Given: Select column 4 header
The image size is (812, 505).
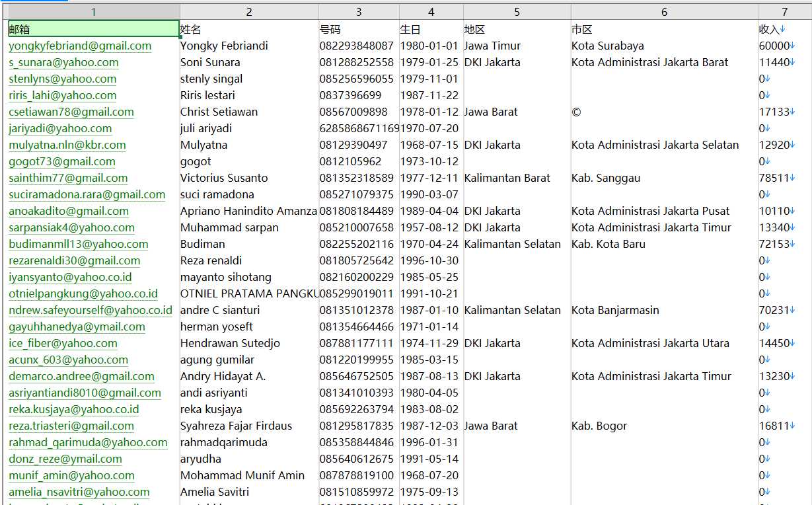Looking at the screenshot, I should pos(431,12).
